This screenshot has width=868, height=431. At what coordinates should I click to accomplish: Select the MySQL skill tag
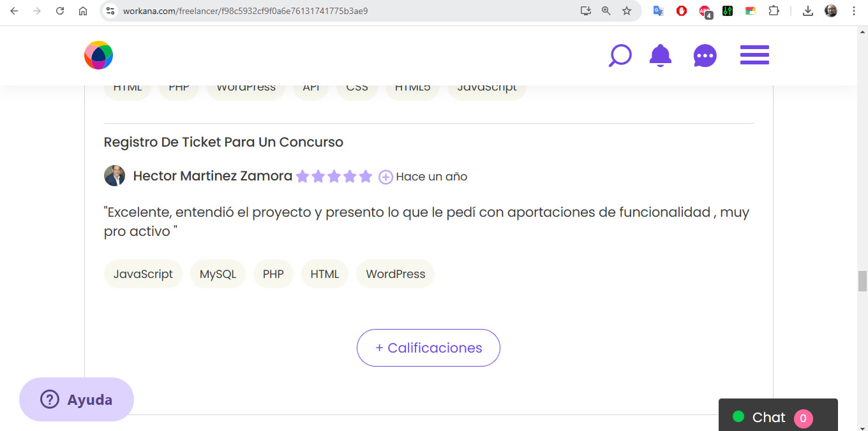point(218,274)
